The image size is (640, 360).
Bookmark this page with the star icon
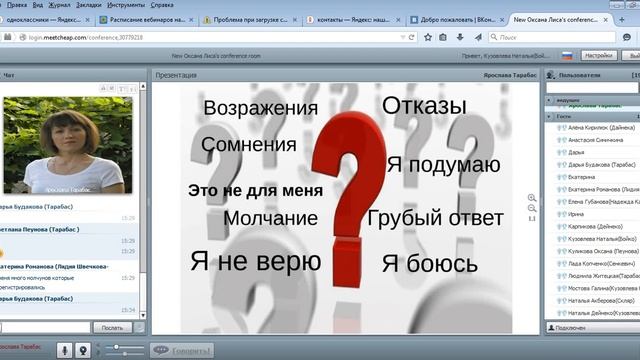point(428,37)
